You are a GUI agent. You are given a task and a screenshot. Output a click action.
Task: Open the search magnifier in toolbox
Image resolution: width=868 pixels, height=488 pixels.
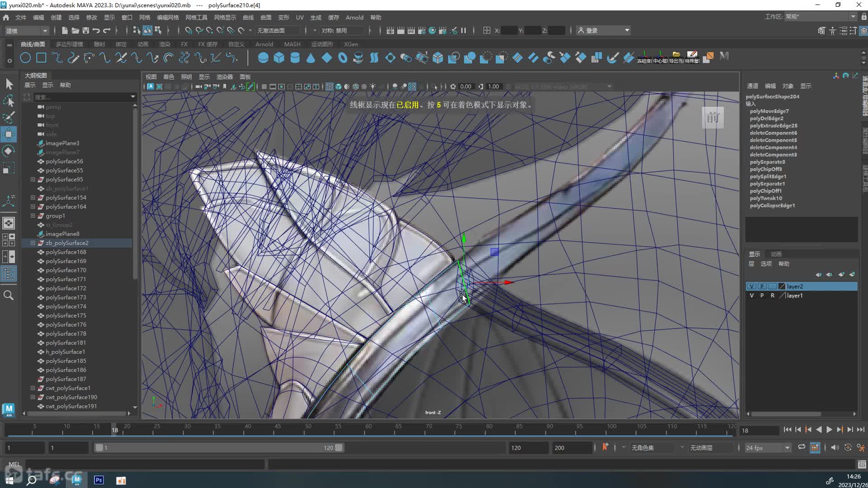[x=9, y=296]
